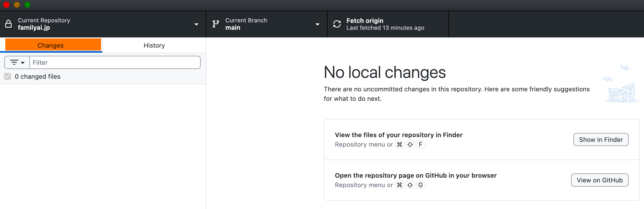Click the 'No local changes' heading
The width and height of the screenshot is (644, 209).
[385, 72]
